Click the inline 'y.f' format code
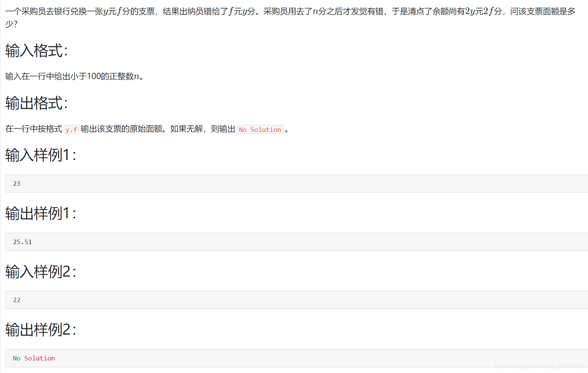This screenshot has width=588, height=373. 71,130
